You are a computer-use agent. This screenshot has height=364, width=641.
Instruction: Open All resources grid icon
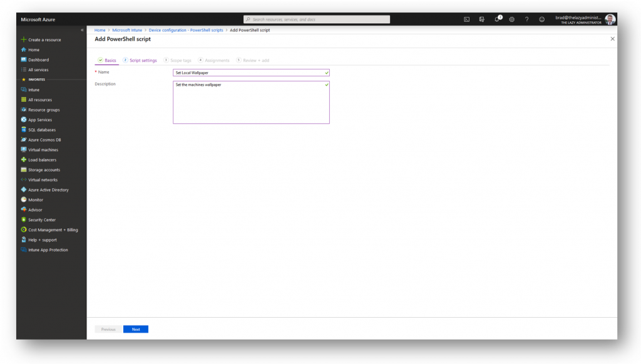(24, 99)
